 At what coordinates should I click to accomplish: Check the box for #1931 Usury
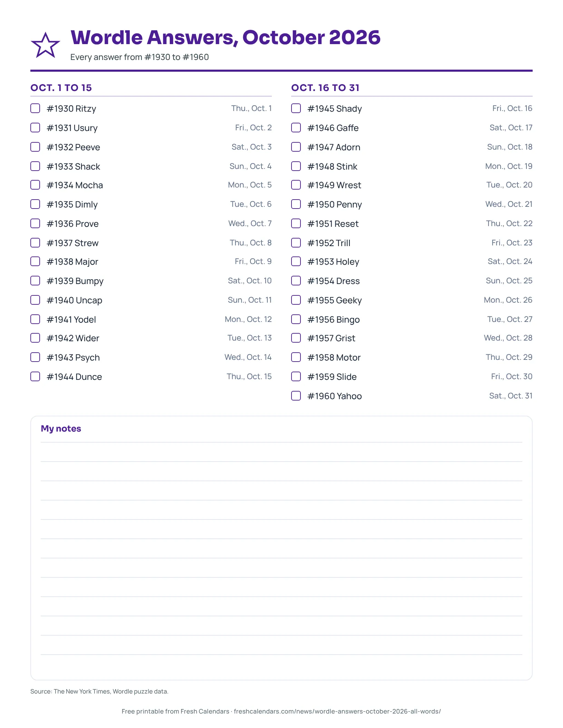pos(35,128)
